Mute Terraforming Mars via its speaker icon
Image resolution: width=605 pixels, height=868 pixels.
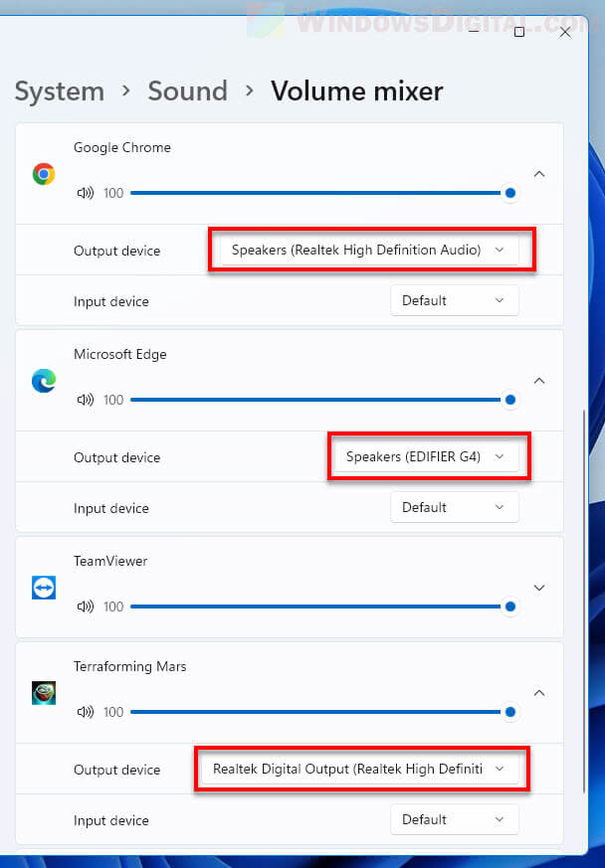coord(86,712)
